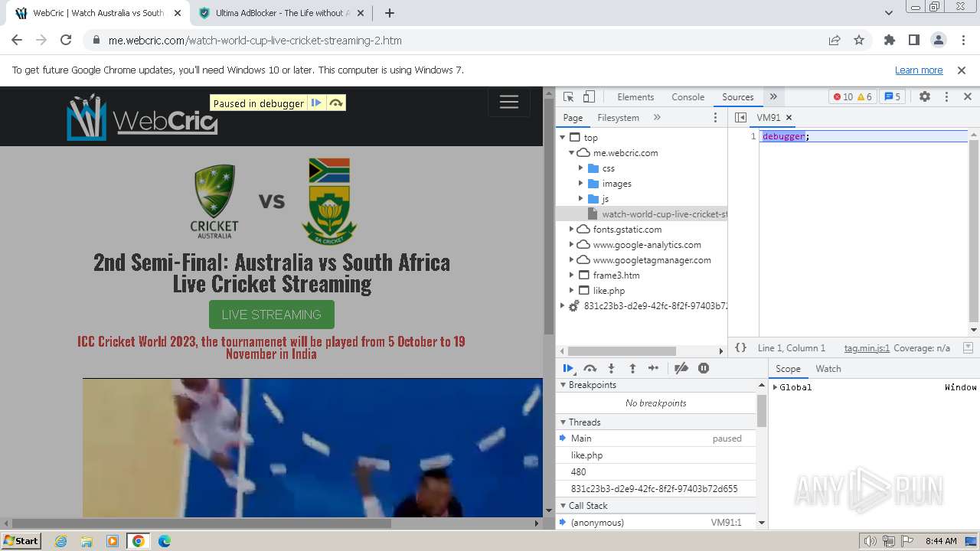The width and height of the screenshot is (980, 551).
Task: Switch to the Watch pane tab
Action: 828,369
